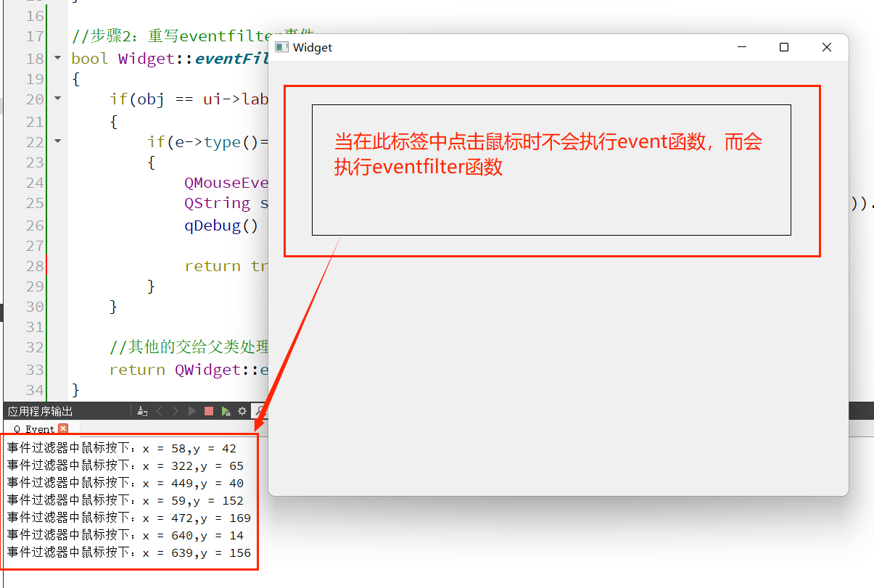Select the Q_Event output tab

[x=36, y=429]
